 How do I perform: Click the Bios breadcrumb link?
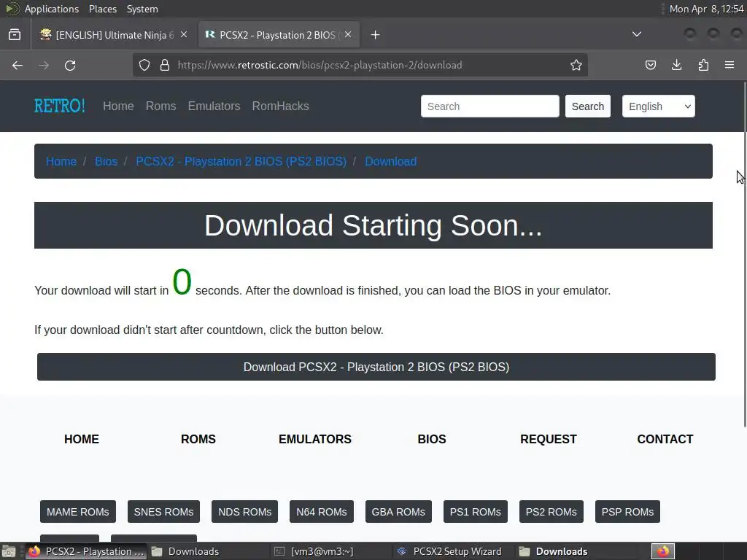click(106, 161)
